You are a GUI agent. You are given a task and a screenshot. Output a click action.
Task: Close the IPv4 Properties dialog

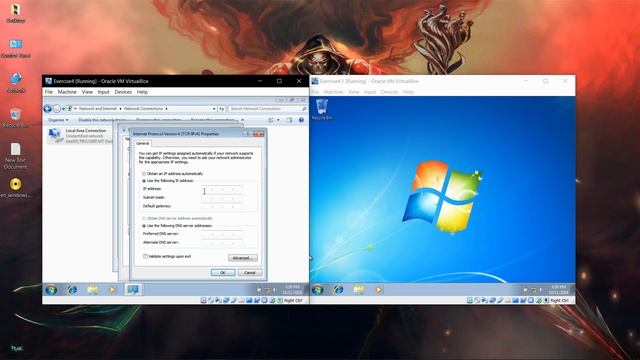(259, 134)
